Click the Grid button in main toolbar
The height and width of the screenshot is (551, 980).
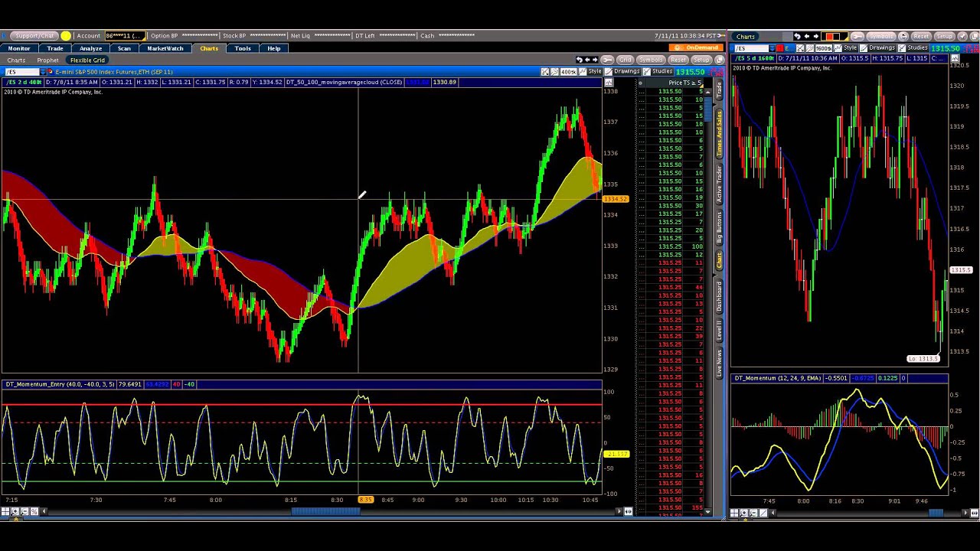pos(626,60)
